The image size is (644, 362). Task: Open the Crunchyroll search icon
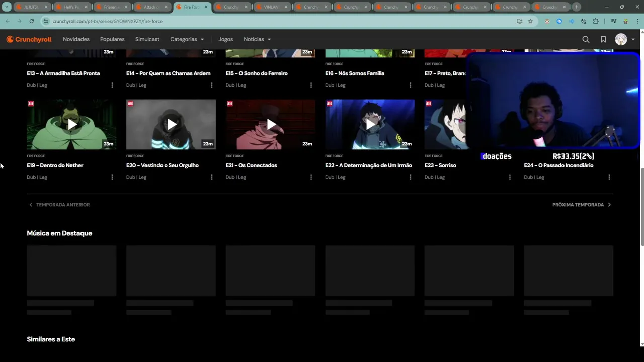pyautogui.click(x=586, y=39)
